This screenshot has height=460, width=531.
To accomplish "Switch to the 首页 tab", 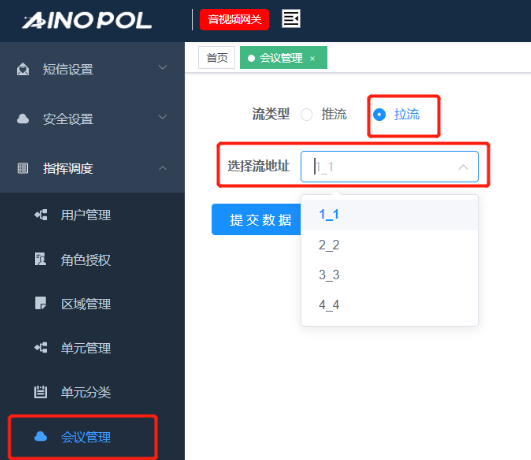I will click(x=217, y=58).
